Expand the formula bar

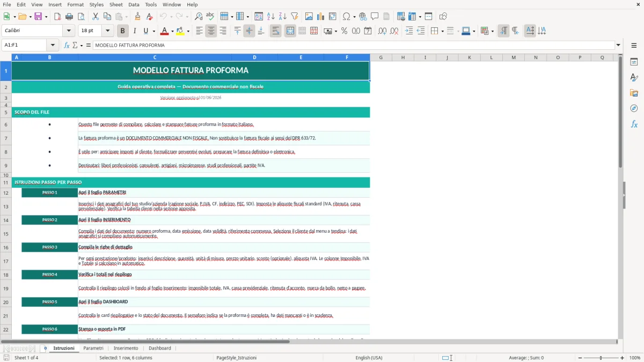pos(618,45)
